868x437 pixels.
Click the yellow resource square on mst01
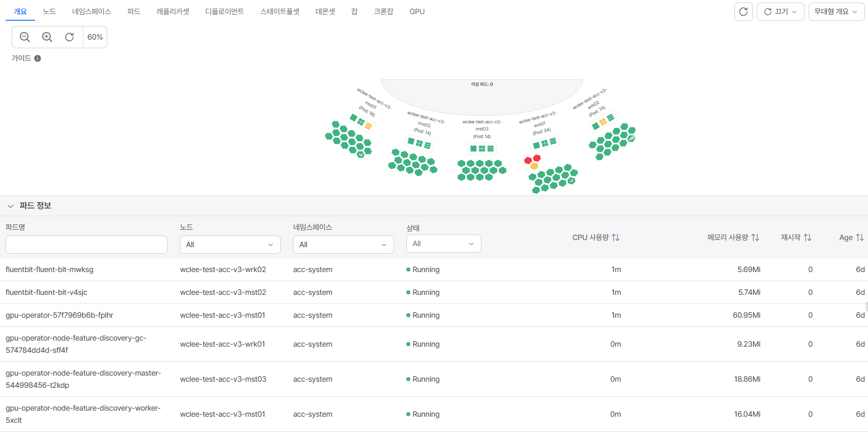(x=368, y=126)
